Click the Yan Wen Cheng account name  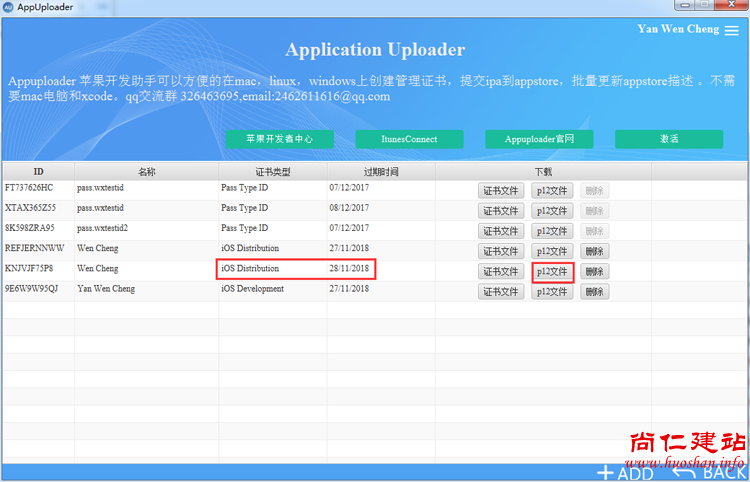click(676, 29)
